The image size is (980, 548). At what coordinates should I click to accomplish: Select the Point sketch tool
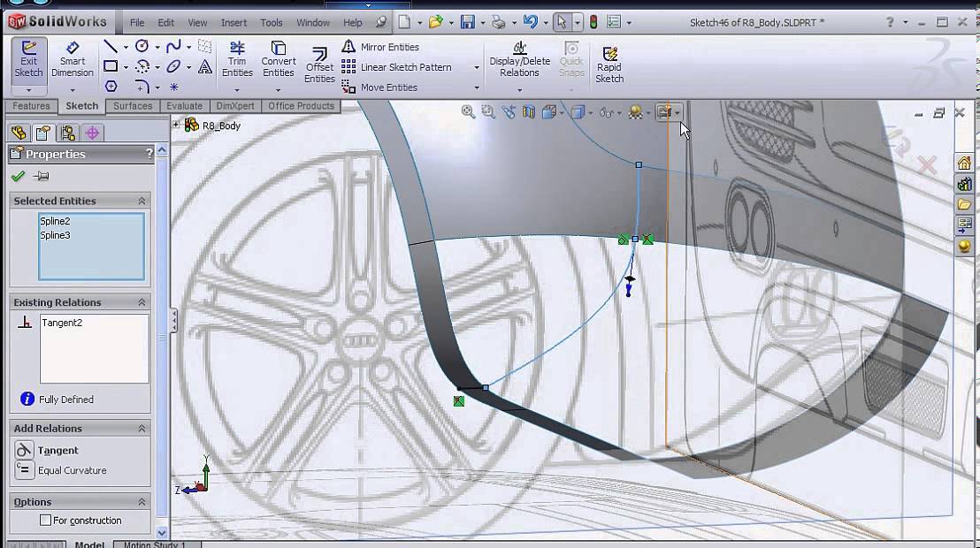[174, 87]
